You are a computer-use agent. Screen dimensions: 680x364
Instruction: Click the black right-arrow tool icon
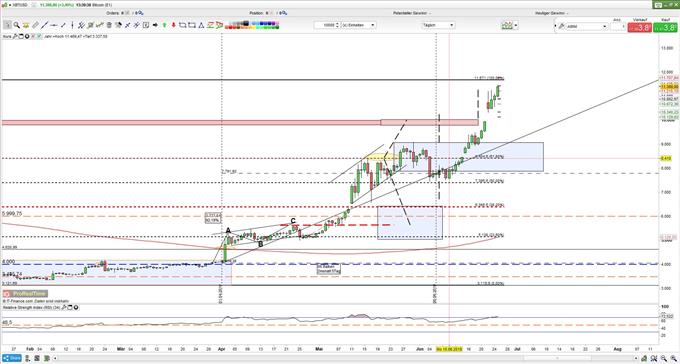click(x=155, y=25)
